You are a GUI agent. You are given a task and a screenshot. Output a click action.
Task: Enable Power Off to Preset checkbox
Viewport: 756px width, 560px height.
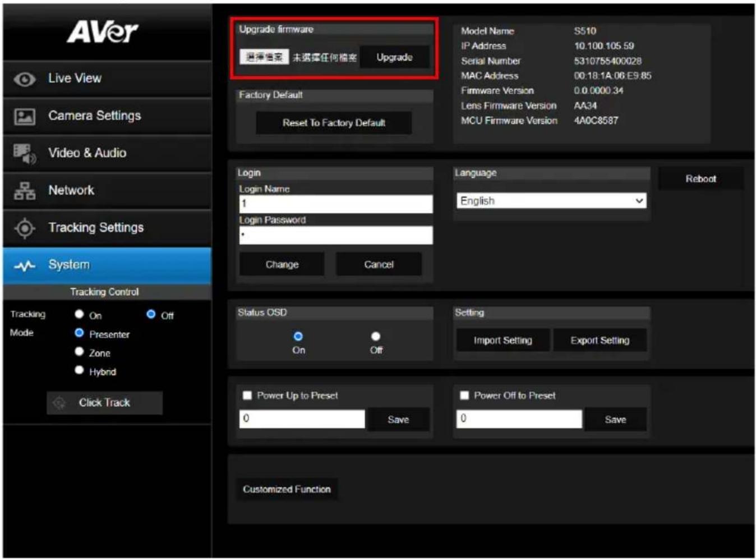(x=464, y=396)
